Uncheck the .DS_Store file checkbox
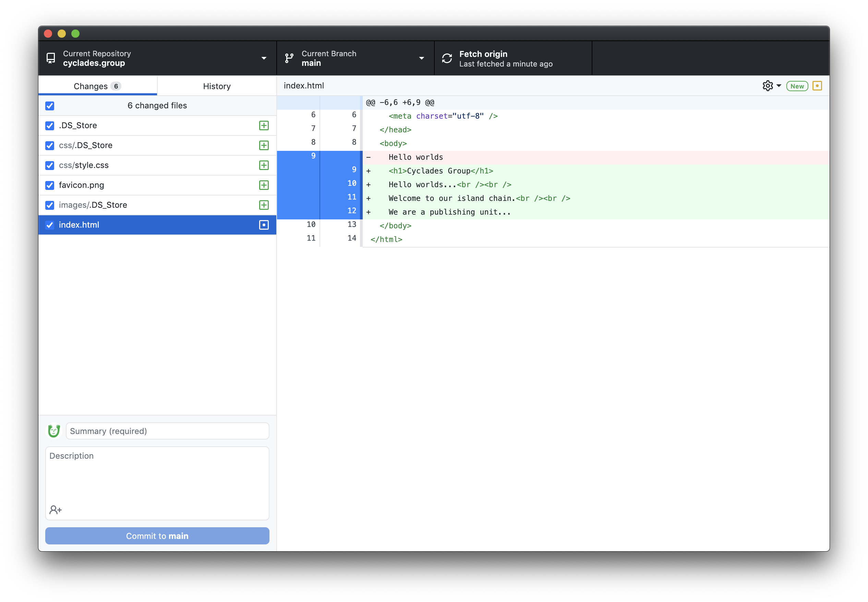The width and height of the screenshot is (868, 602). tap(50, 125)
